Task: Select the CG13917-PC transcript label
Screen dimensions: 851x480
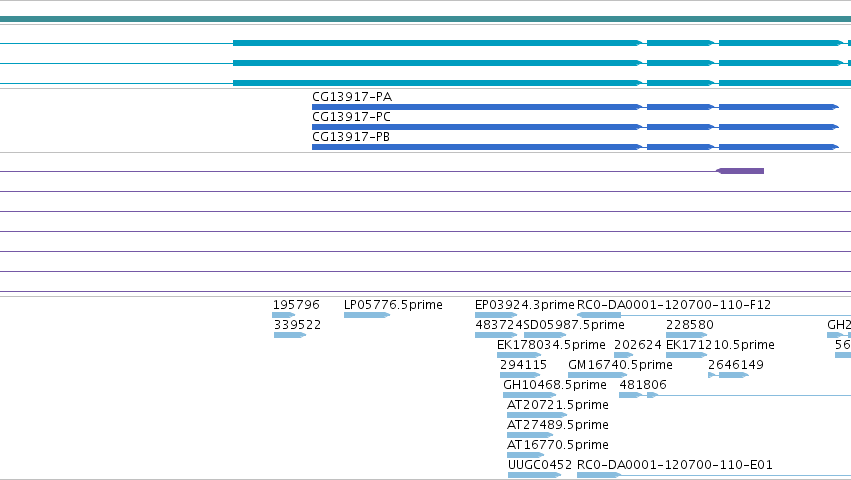Action: coord(351,117)
